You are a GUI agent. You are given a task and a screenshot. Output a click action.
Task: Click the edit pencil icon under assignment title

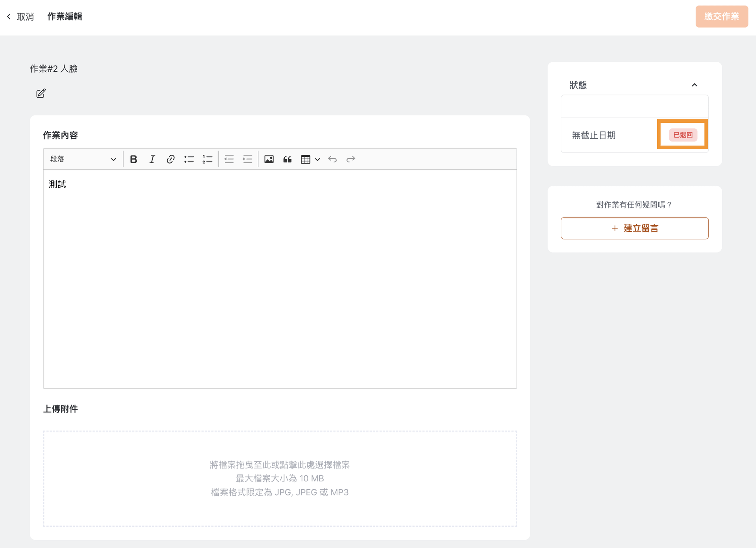(41, 93)
